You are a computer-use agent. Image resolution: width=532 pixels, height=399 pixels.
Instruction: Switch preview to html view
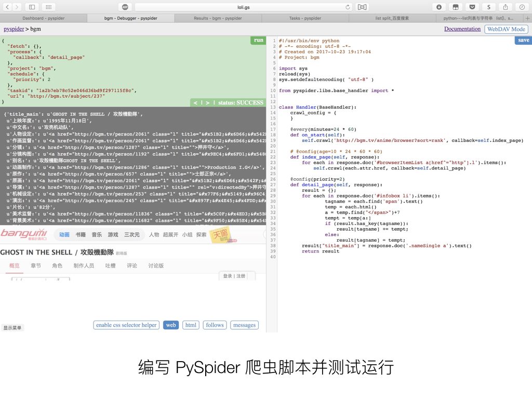point(191,325)
